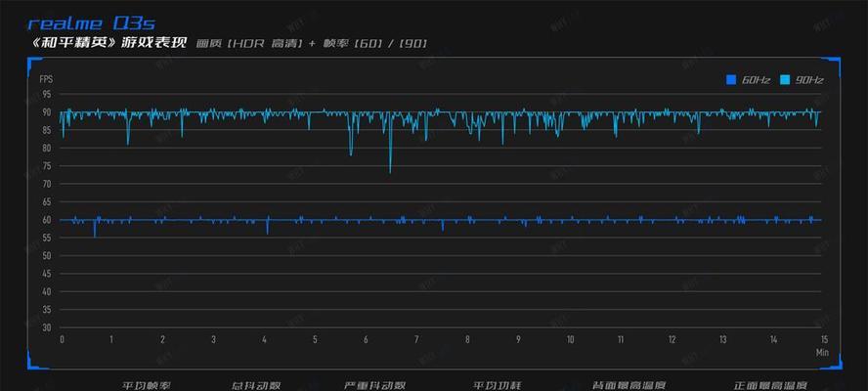Click the 30 FPS axis label

pyautogui.click(x=47, y=327)
